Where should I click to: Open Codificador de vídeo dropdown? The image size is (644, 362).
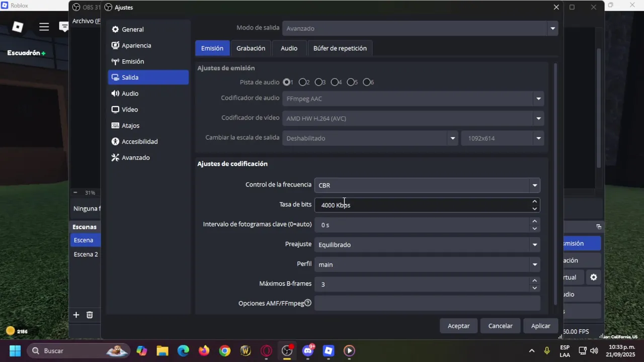click(x=413, y=118)
